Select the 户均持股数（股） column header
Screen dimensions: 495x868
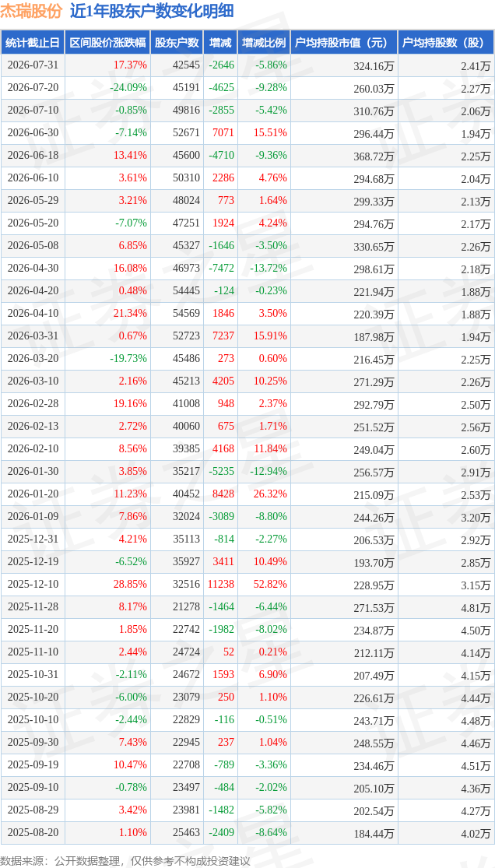point(446,43)
